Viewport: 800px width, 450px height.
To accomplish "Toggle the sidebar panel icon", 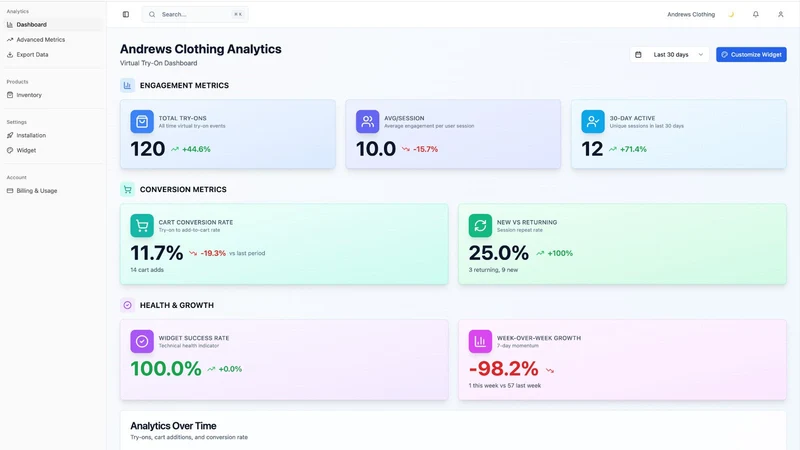I will tap(126, 14).
